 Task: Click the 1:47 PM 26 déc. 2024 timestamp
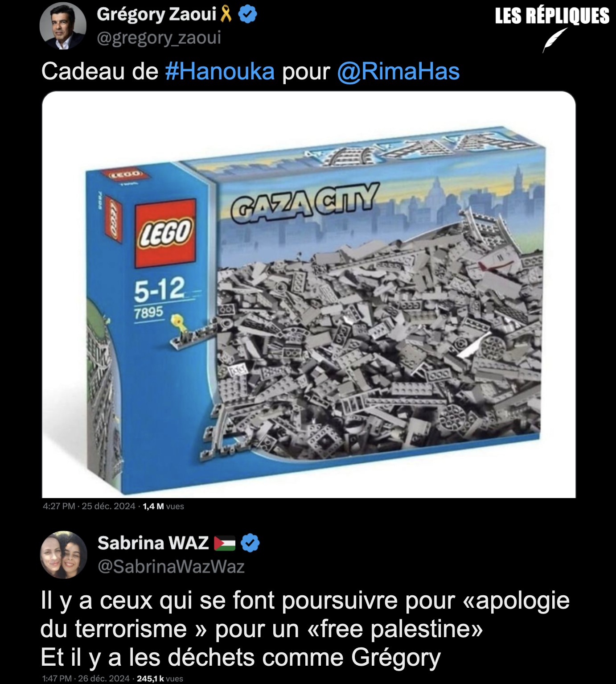86,678
